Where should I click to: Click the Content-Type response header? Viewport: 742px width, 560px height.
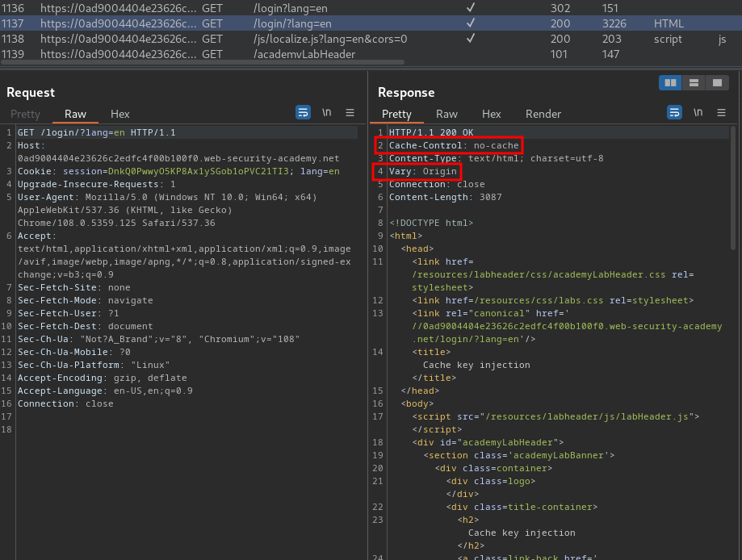[x=497, y=158]
